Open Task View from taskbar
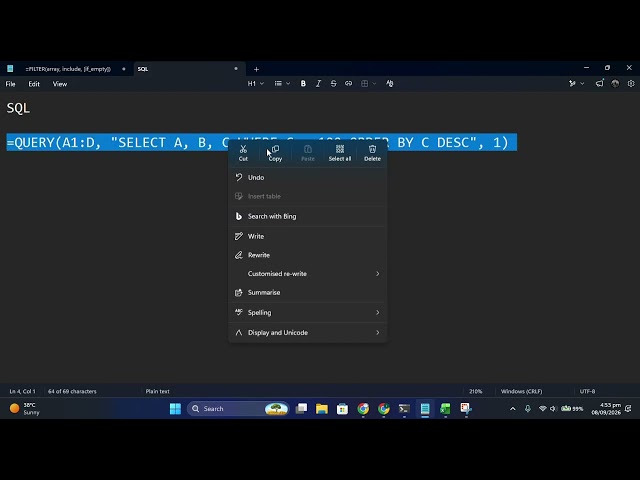Viewport: 640px width, 480px height. click(301, 409)
